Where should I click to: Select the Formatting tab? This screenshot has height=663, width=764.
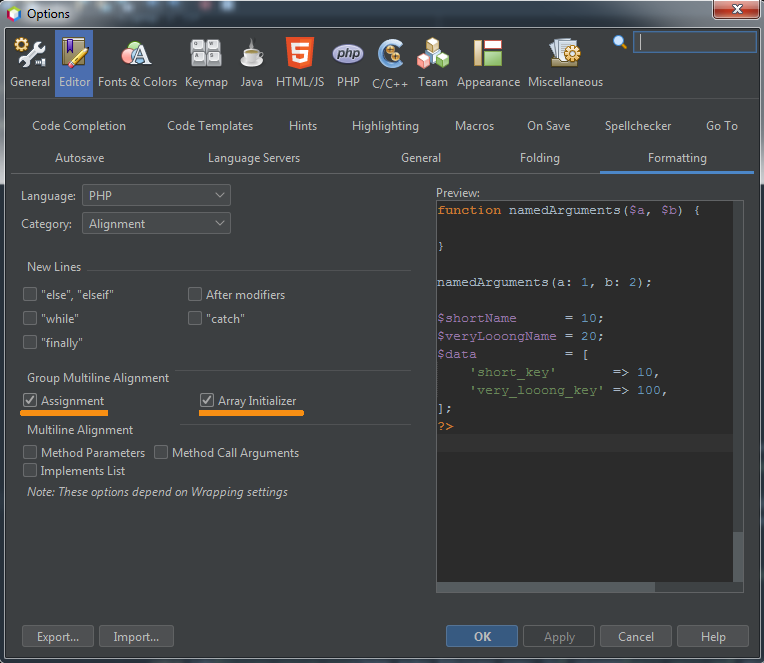click(x=677, y=158)
